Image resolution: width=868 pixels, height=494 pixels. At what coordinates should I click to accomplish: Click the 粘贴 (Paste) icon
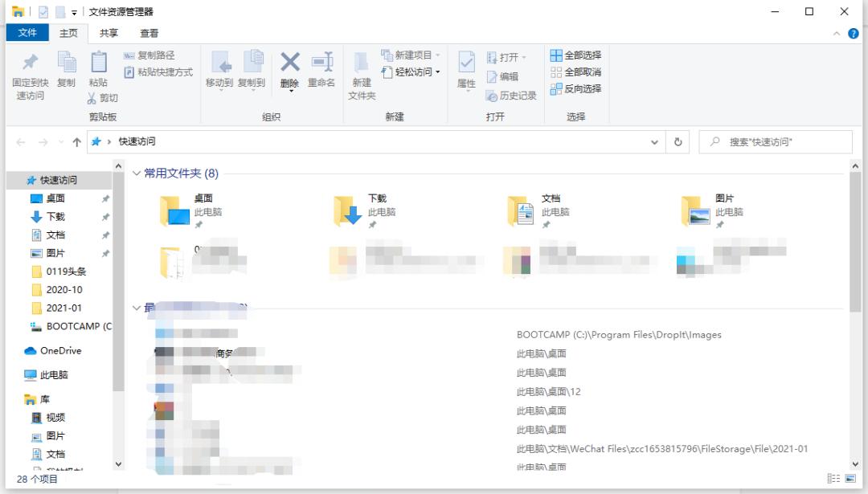98,71
